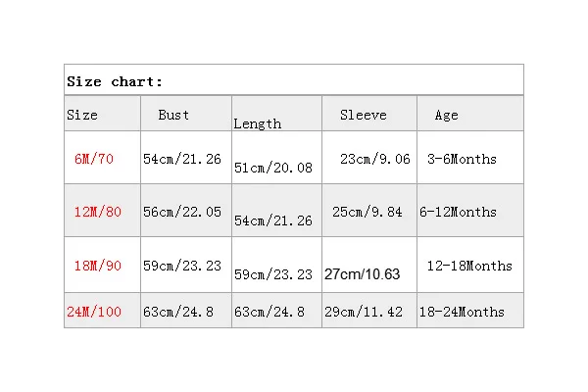588x392 pixels.
Task: Click the 23cm/9.06 sleeve cell
Action: 374,159
